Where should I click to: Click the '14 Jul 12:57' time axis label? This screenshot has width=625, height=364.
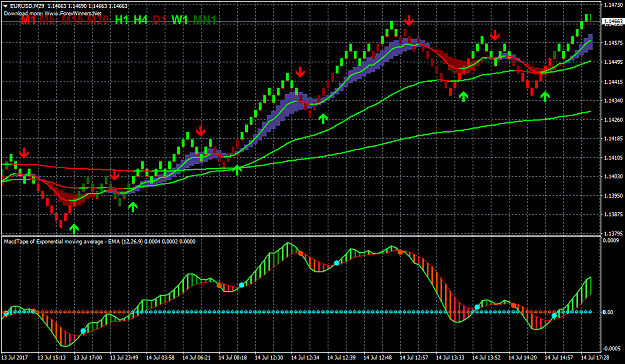[x=414, y=357]
